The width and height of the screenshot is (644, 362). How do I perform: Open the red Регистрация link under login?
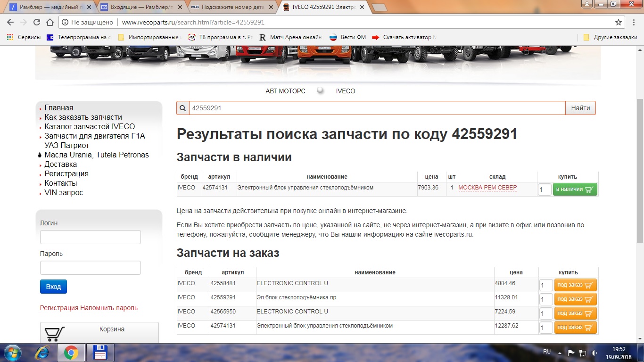(x=59, y=308)
